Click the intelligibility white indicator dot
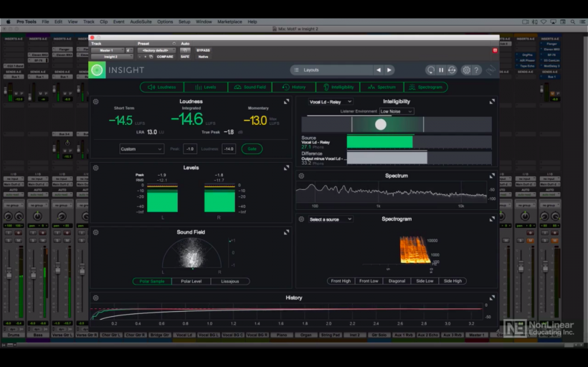The image size is (588, 367). pyautogui.click(x=381, y=125)
